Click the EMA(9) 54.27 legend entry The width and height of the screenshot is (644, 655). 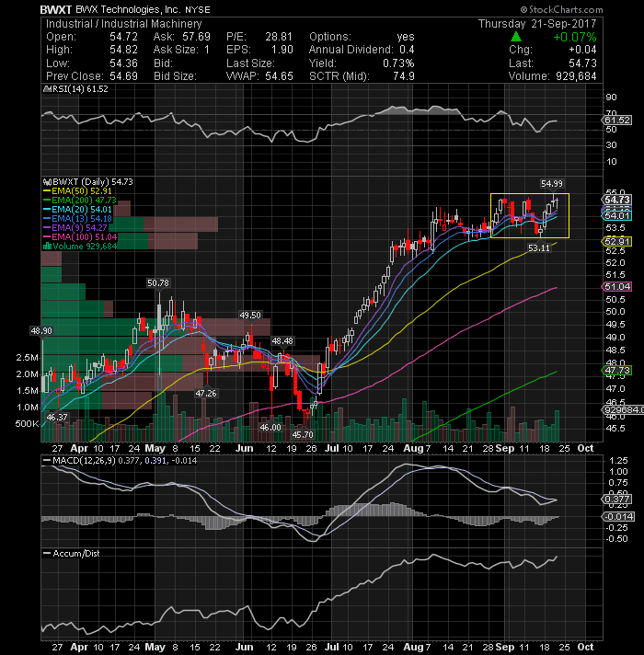[x=75, y=227]
